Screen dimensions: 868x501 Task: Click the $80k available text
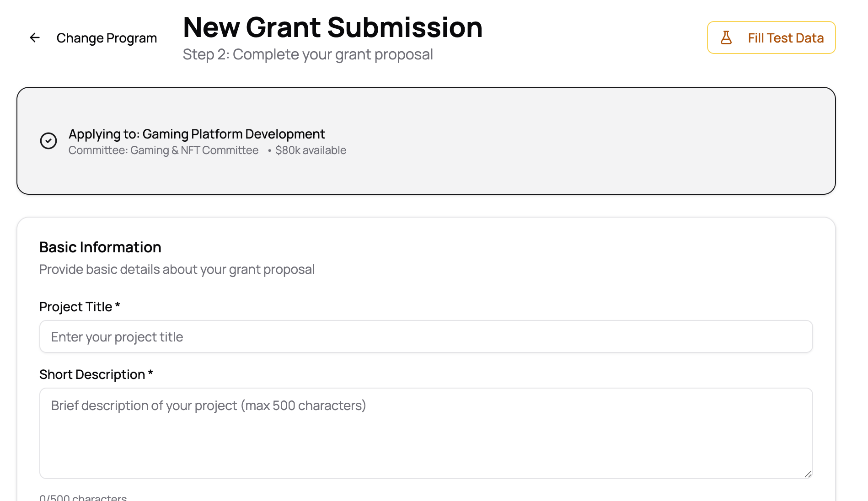[x=311, y=150]
